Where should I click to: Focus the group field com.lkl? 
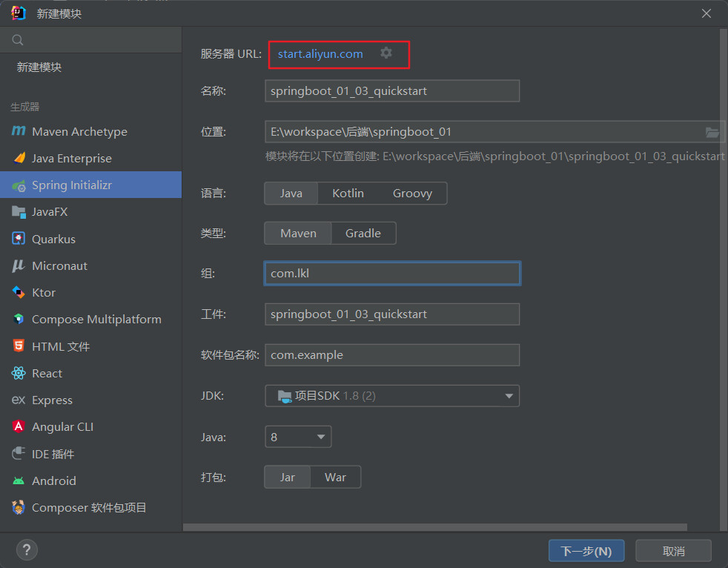[x=392, y=273]
